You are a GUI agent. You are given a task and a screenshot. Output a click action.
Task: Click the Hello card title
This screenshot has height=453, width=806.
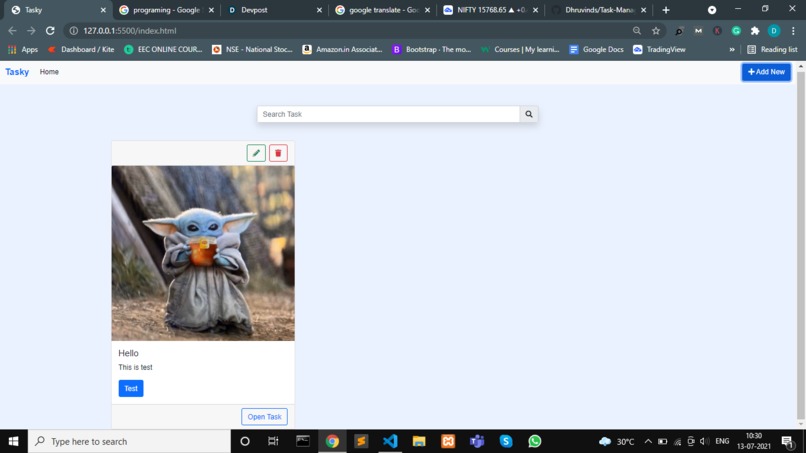128,353
